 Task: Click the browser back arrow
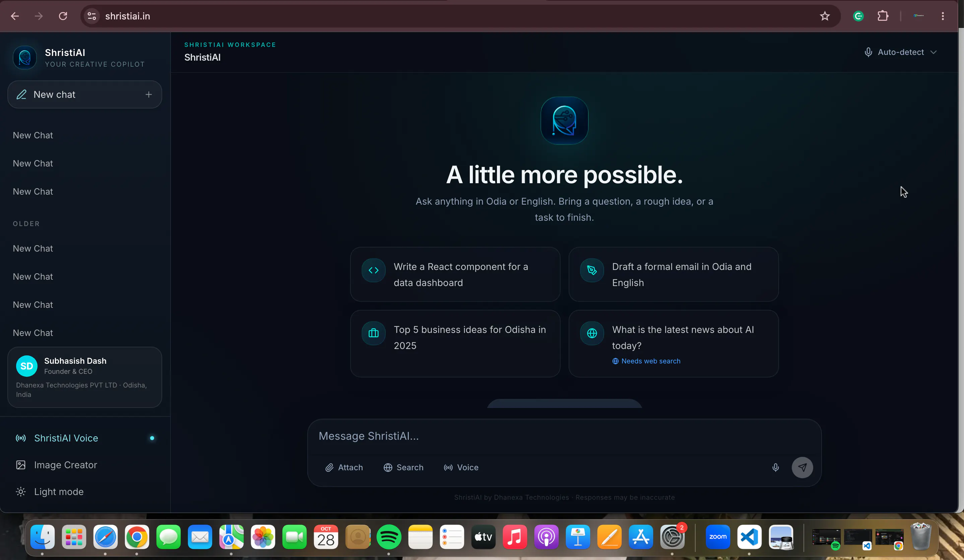tap(15, 16)
